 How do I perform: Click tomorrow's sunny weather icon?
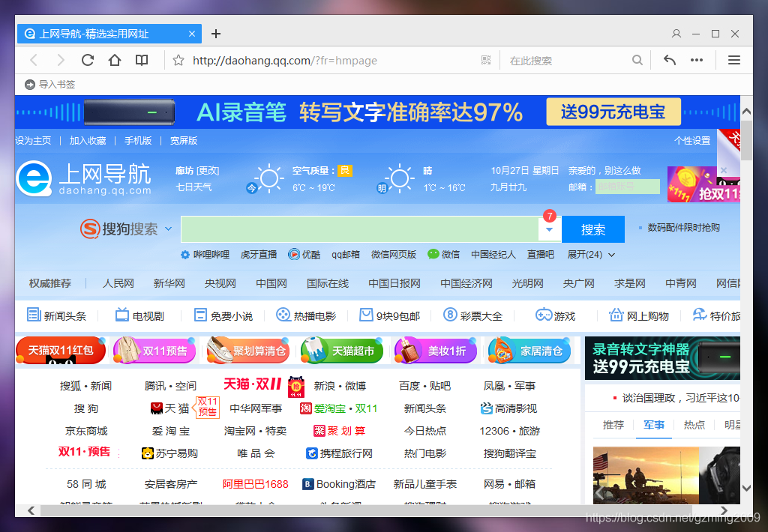(x=399, y=178)
